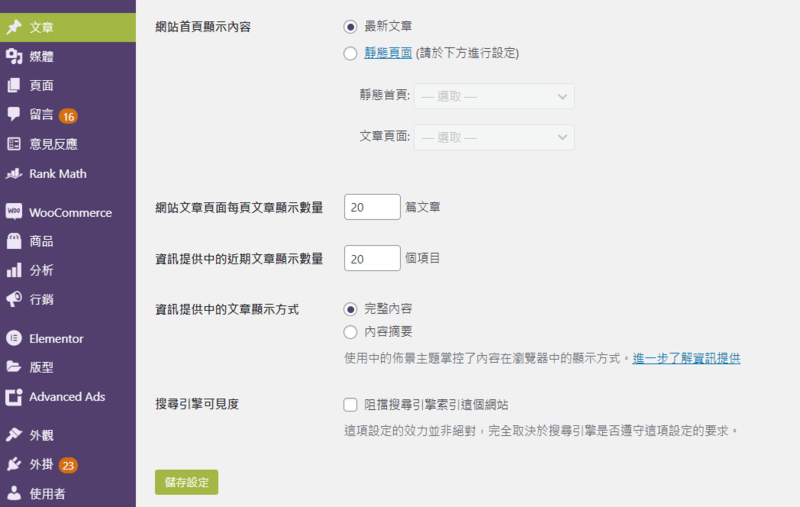
Task: Click the 頁面 pages icon
Action: [14, 86]
